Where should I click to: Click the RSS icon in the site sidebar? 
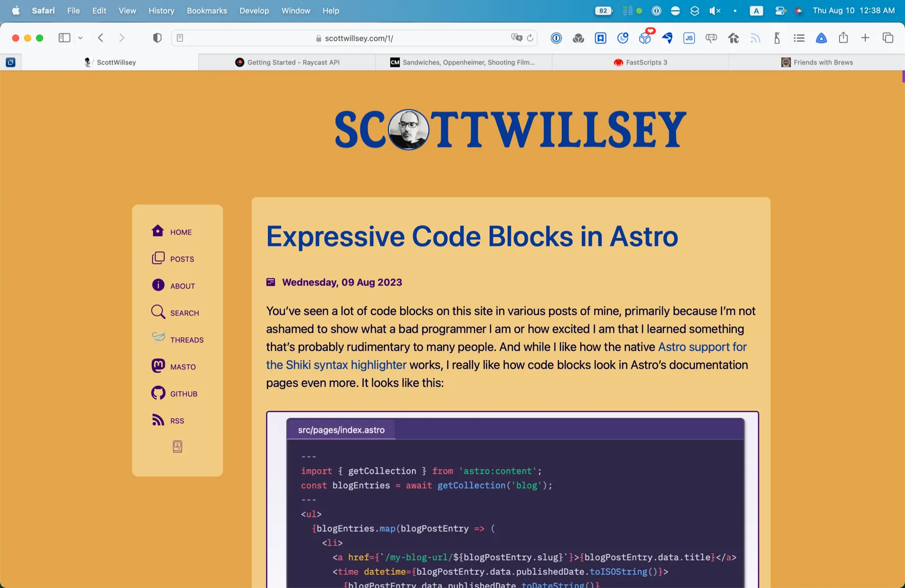pos(158,420)
